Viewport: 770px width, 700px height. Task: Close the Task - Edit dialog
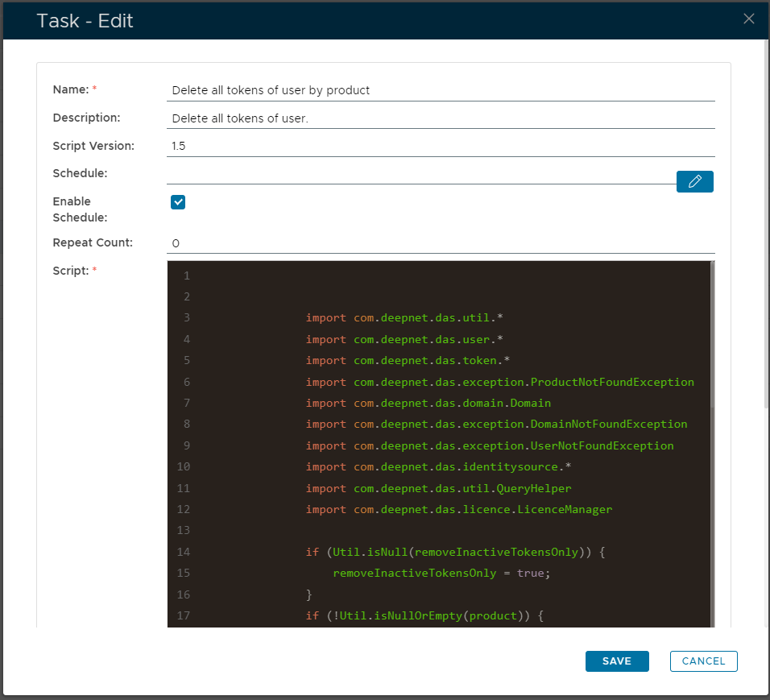point(748,19)
